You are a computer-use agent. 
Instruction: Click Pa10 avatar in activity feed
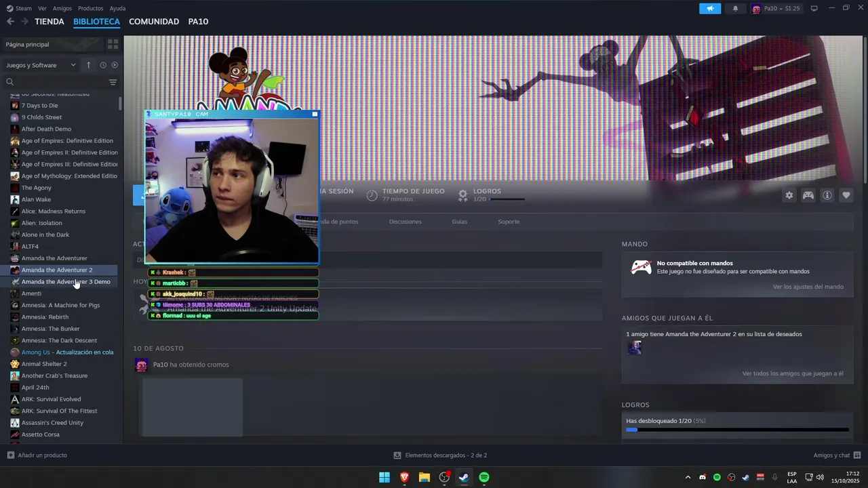tap(141, 365)
